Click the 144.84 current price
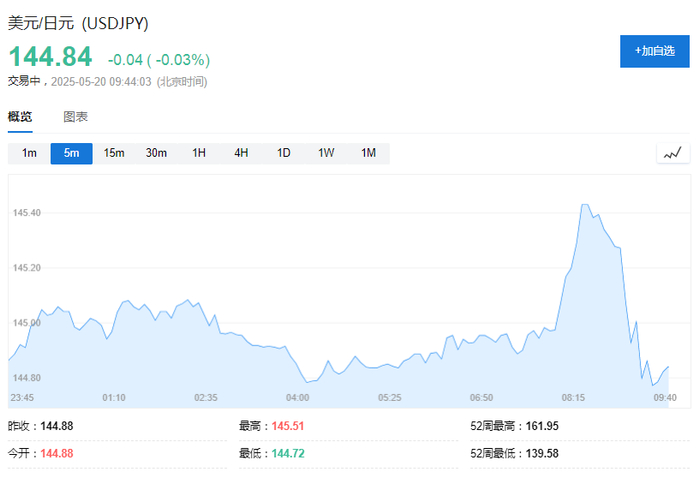Image resolution: width=700 pixels, height=478 pixels. (50, 56)
